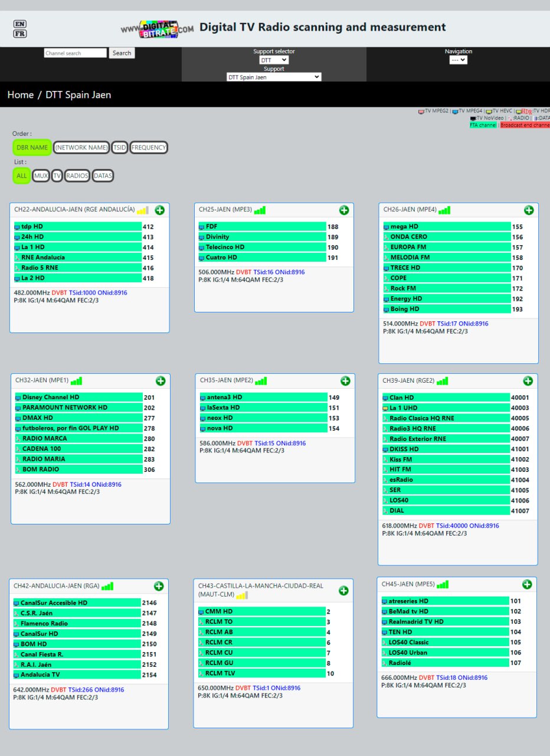The height and width of the screenshot is (756, 550).
Task: Focus the Channel search field
Action: [75, 53]
